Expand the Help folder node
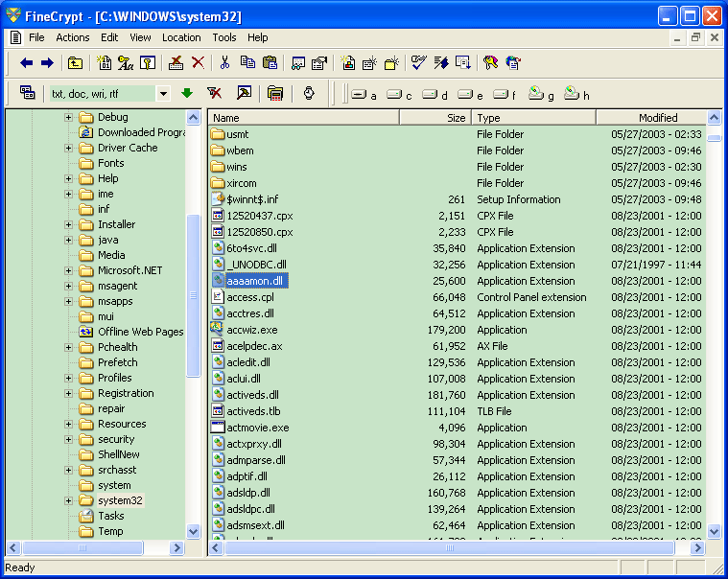Image resolution: width=728 pixels, height=579 pixels. (x=68, y=178)
